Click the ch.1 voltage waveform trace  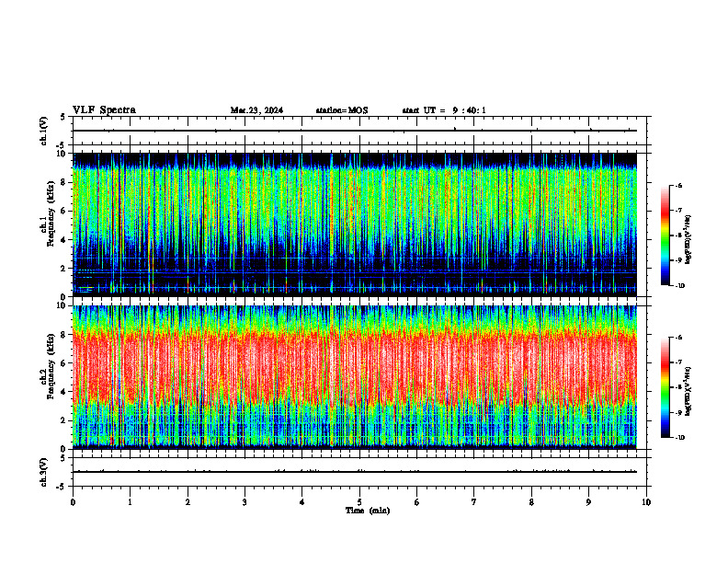click(355, 131)
